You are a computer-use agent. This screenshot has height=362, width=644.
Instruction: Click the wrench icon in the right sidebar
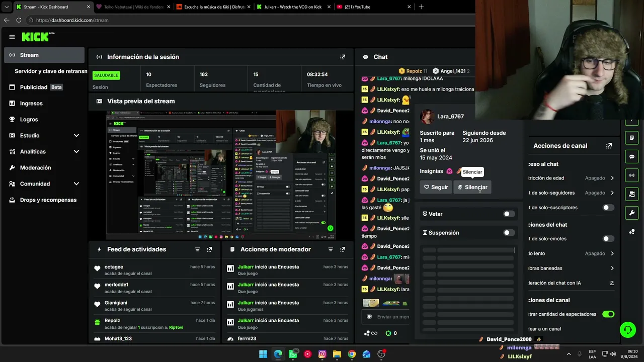point(632,213)
